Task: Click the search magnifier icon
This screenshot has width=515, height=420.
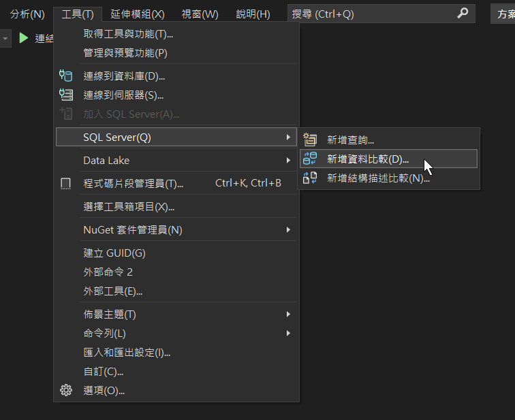Action: (x=463, y=13)
